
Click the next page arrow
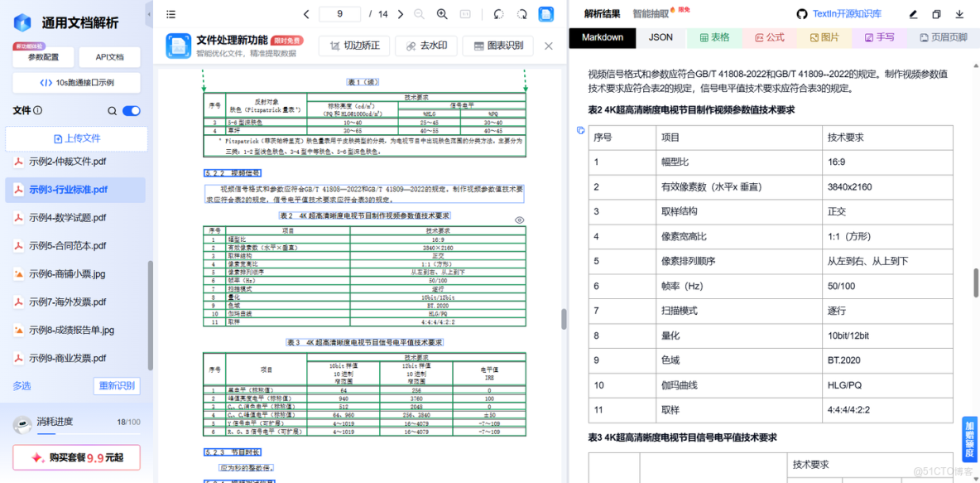401,14
